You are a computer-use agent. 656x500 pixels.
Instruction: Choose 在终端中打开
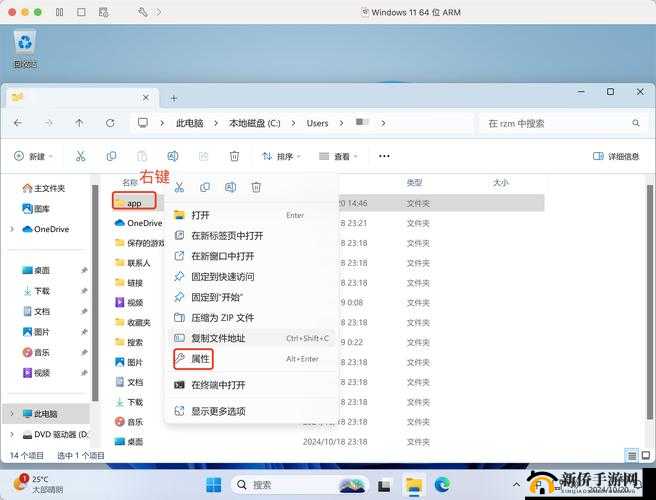(251, 385)
